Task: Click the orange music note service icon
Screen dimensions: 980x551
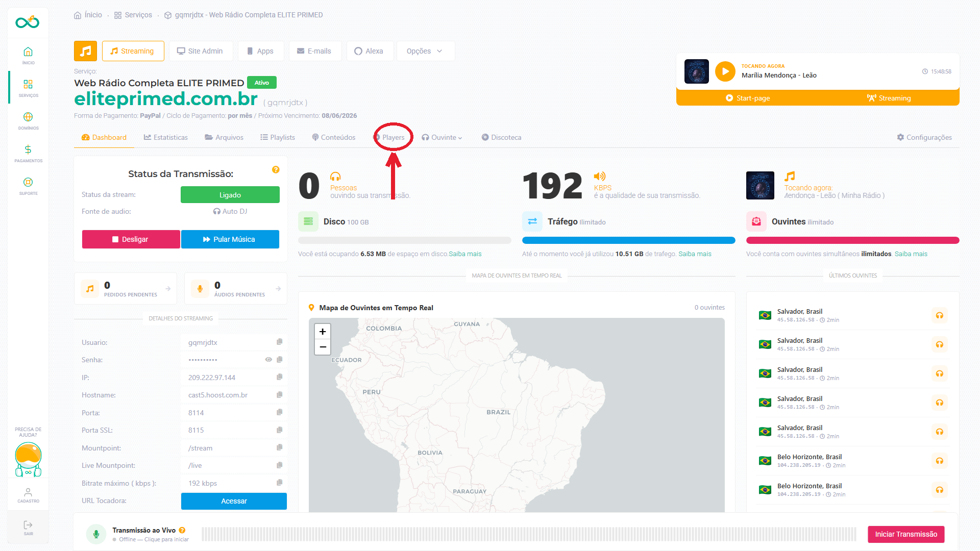Action: [86, 51]
